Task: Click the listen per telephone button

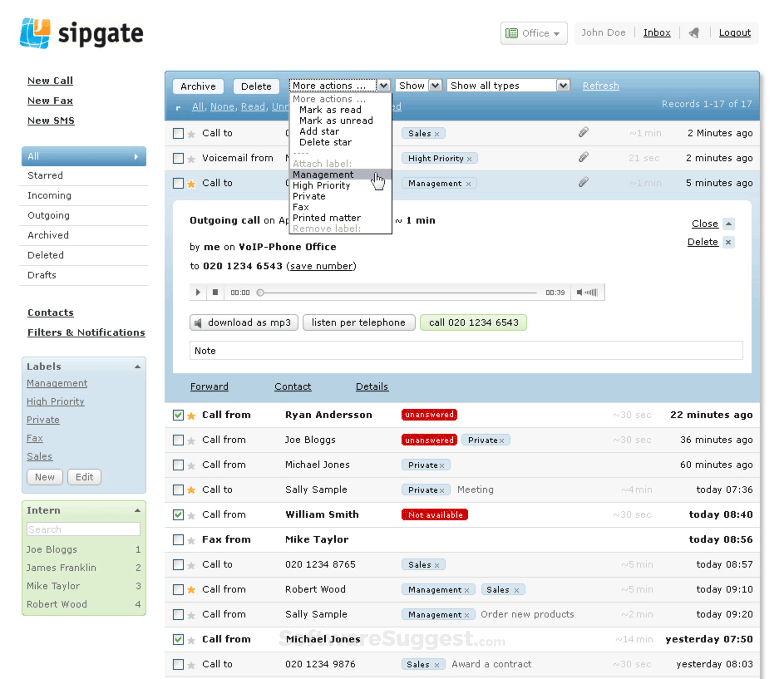Action: (x=359, y=322)
